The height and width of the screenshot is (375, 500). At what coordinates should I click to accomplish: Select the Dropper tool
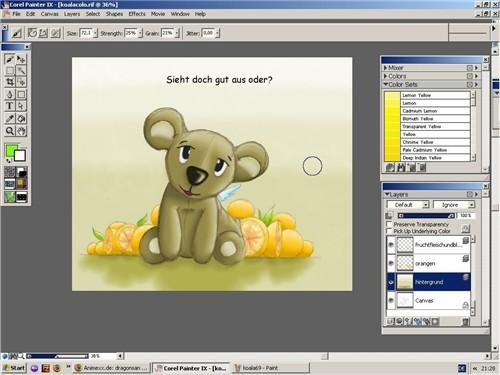click(10, 119)
